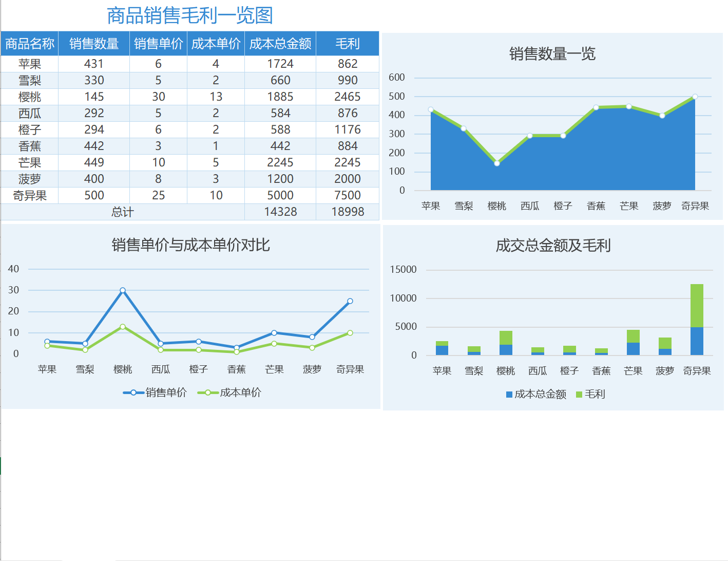Select the 总计 merged cell

point(123,212)
